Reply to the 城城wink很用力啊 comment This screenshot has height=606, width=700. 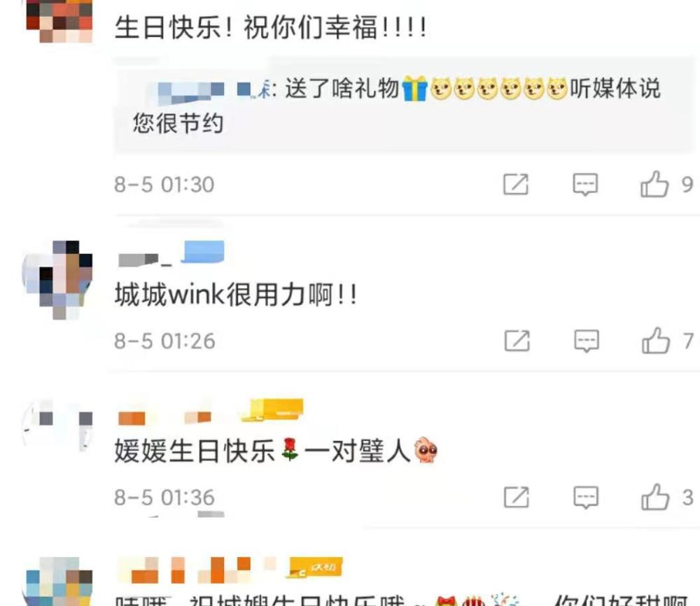[586, 341]
